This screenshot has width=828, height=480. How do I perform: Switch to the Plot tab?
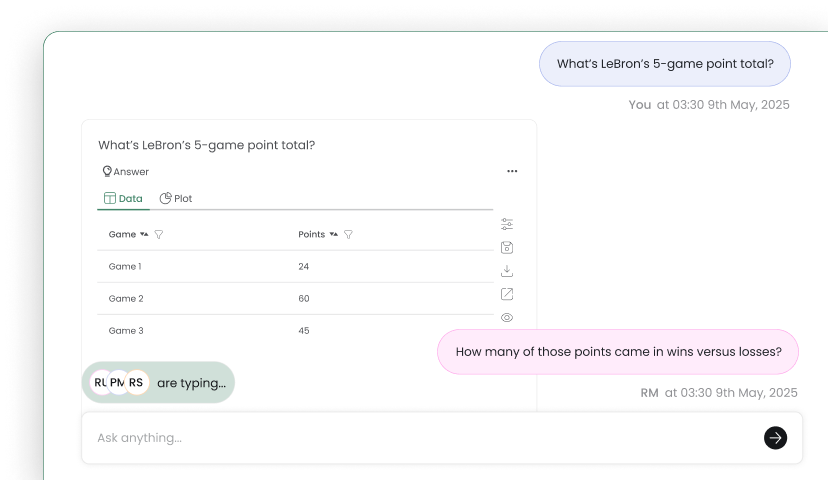pyautogui.click(x=176, y=199)
